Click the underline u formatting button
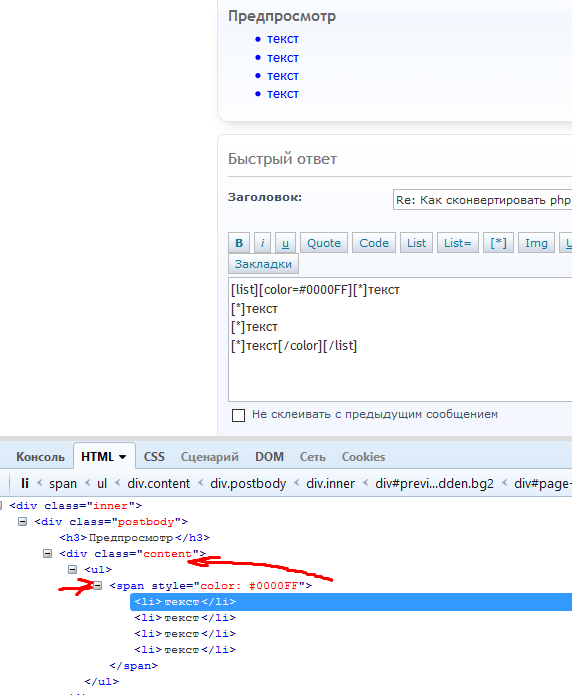572x695 pixels. (285, 243)
